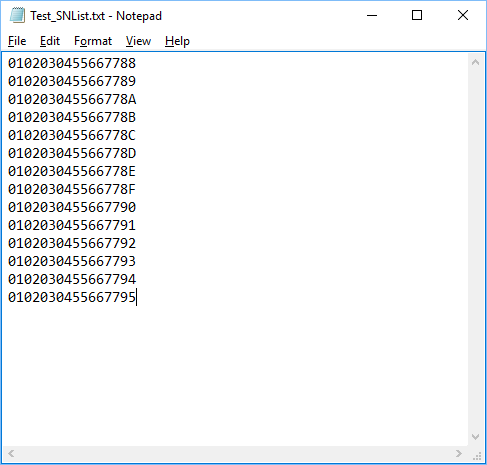Click the vertical scrollbar up arrow
The height and width of the screenshot is (465, 487).
click(x=476, y=62)
